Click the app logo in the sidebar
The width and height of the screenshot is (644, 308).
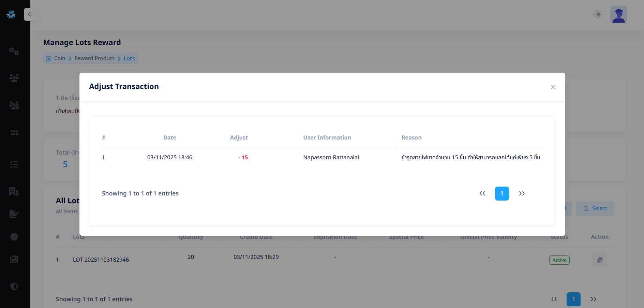pyautogui.click(x=11, y=14)
